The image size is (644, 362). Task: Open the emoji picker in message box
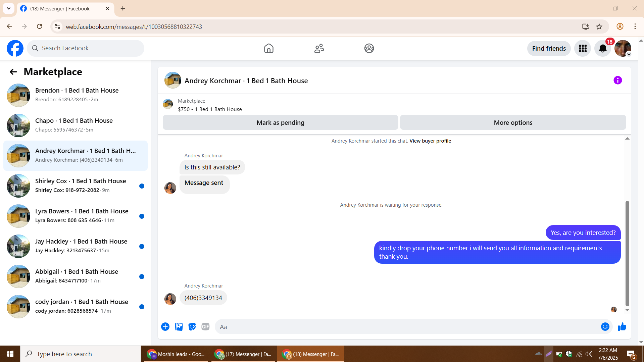(605, 327)
